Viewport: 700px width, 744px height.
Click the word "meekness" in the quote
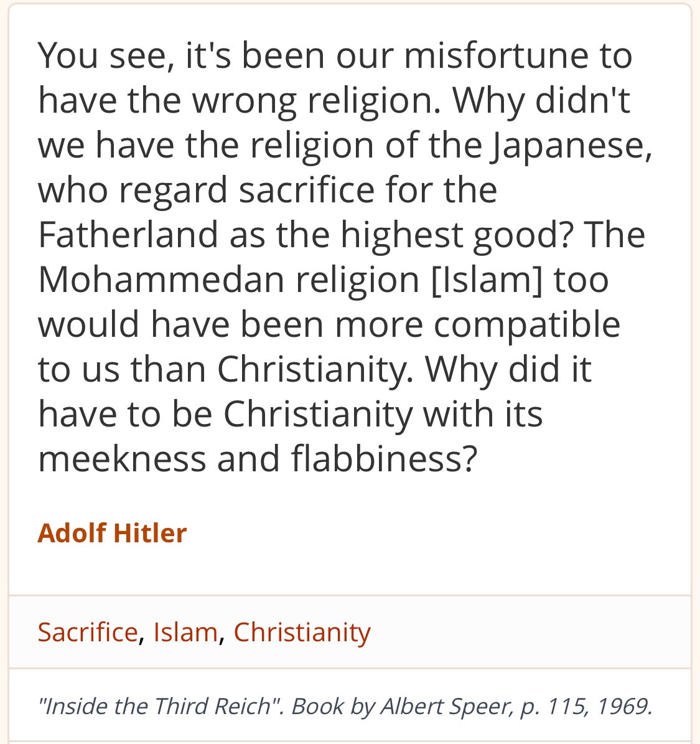[122, 459]
